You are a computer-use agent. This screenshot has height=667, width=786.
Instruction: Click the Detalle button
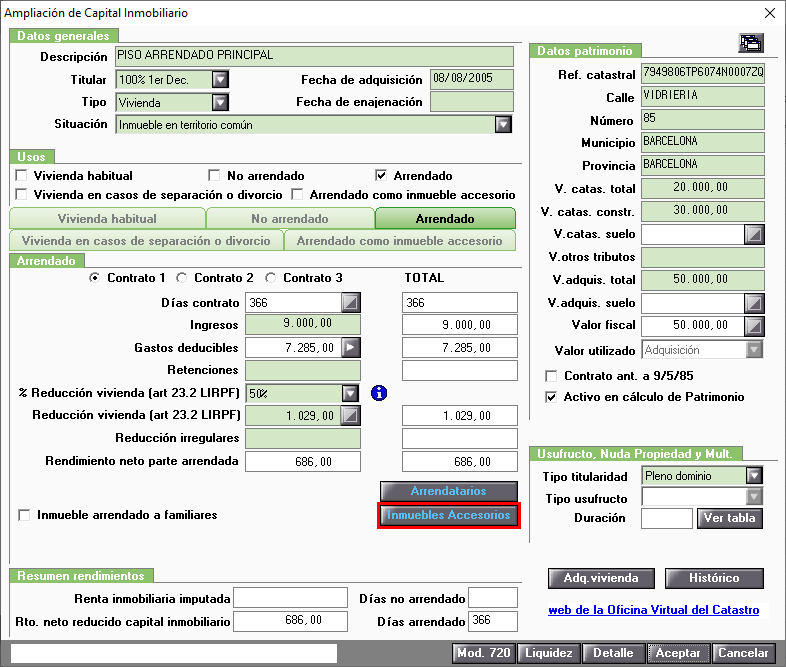point(614,653)
